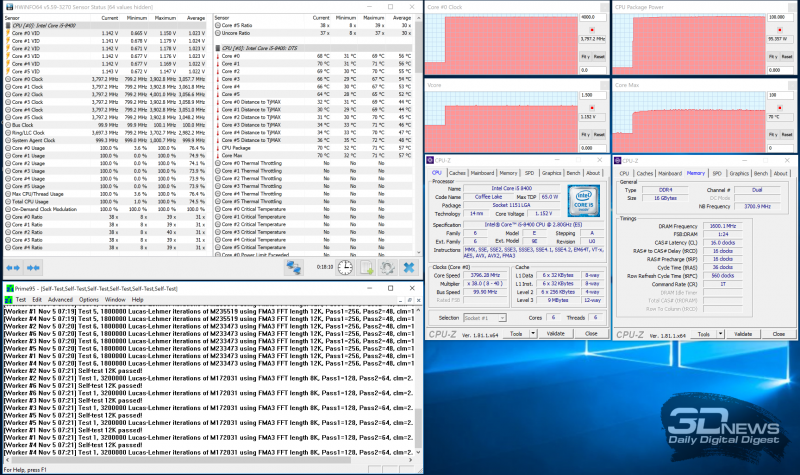
Task: Open Bench tab in left CPU-Z window
Action: click(x=573, y=173)
